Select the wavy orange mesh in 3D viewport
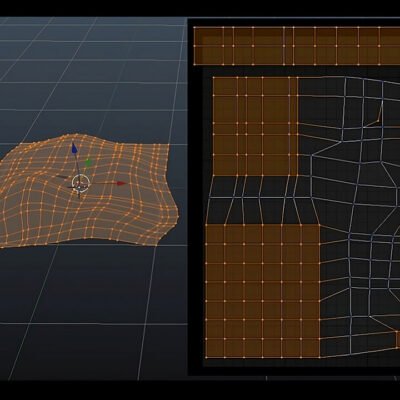This screenshot has width=400, height=400. coord(89,191)
